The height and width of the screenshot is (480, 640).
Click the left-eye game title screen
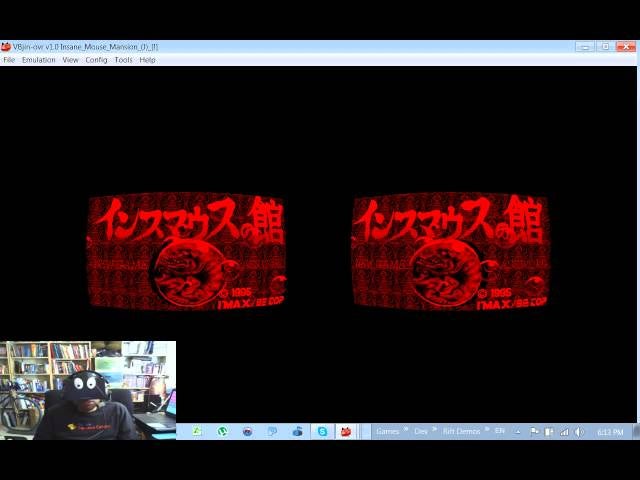[x=187, y=251]
